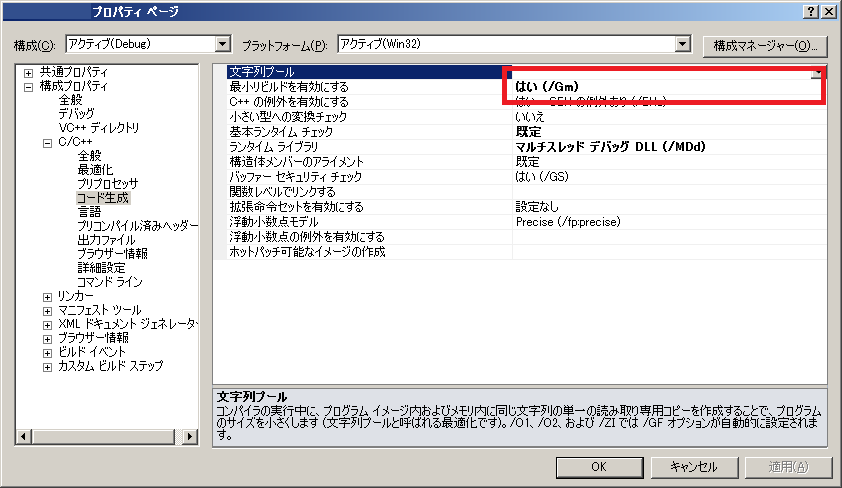The width and height of the screenshot is (842, 488).
Task: Select プリコンパイル済みヘッダー in the tree
Action: tap(137, 225)
